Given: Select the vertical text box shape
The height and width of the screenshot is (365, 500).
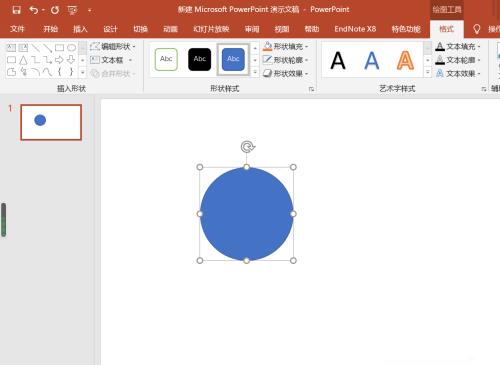Looking at the screenshot, I should [x=23, y=48].
